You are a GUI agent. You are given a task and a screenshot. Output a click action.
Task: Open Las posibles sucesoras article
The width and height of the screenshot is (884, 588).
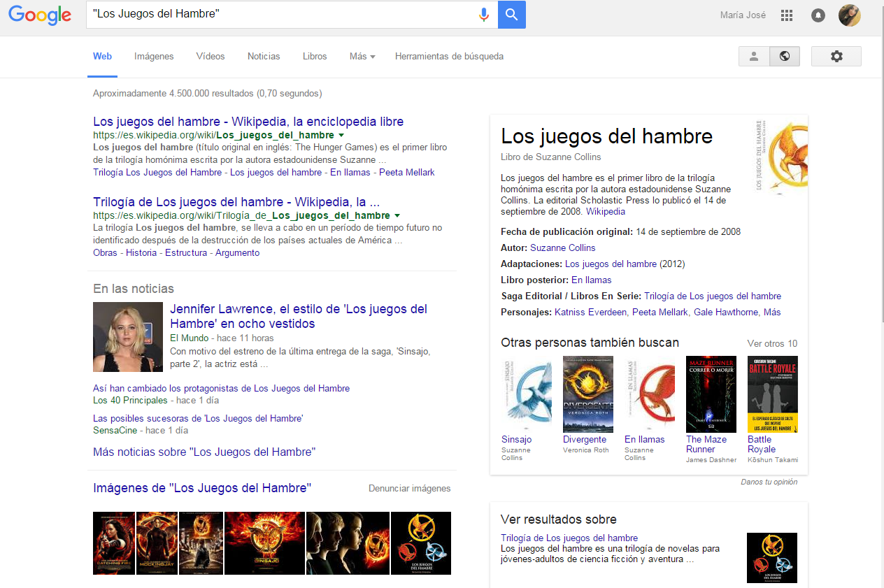(x=198, y=418)
